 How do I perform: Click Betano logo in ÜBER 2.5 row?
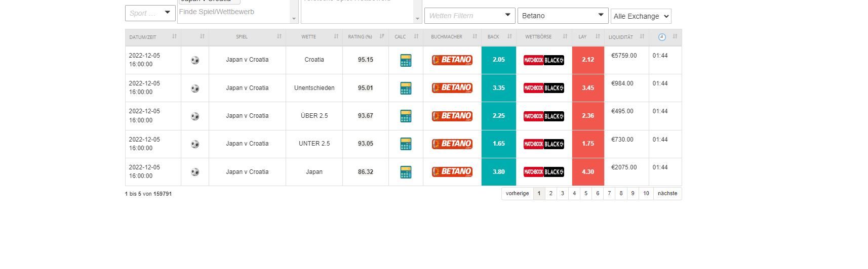pos(452,116)
